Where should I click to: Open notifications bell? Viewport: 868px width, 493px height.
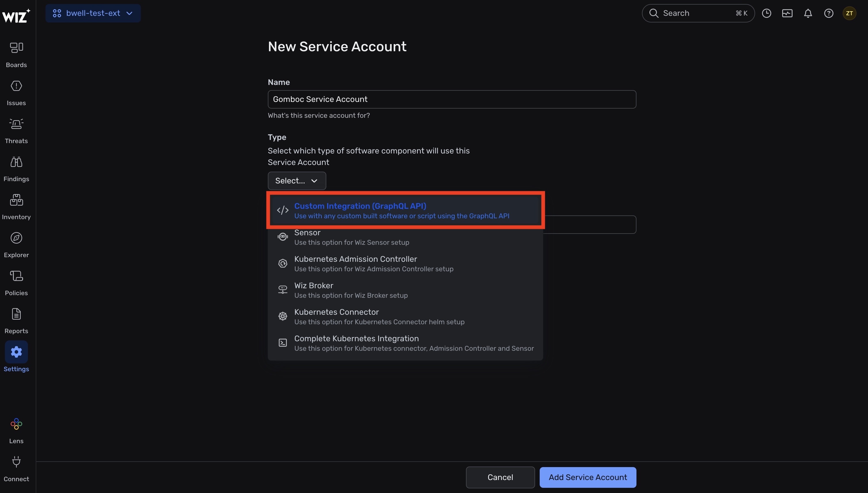coord(808,13)
